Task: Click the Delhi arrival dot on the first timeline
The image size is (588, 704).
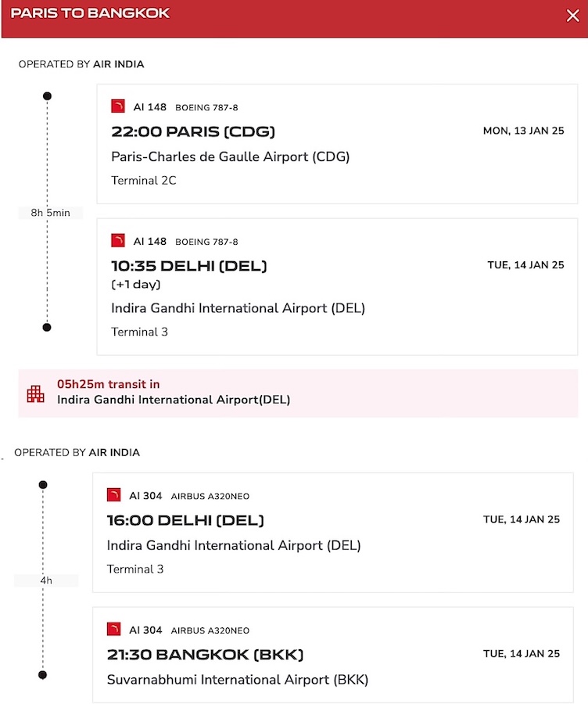Action: coord(47,327)
